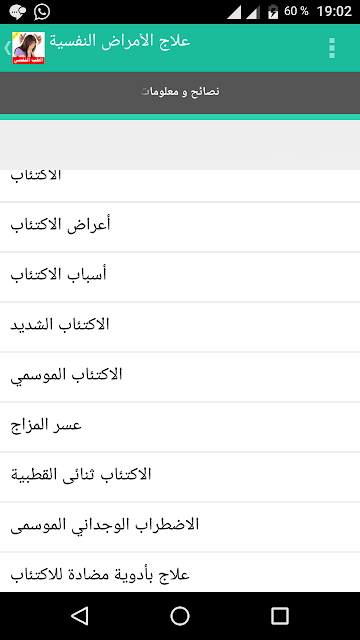This screenshot has width=360, height=640.
Task: Tap the battery icon in status bar
Action: tap(273, 11)
